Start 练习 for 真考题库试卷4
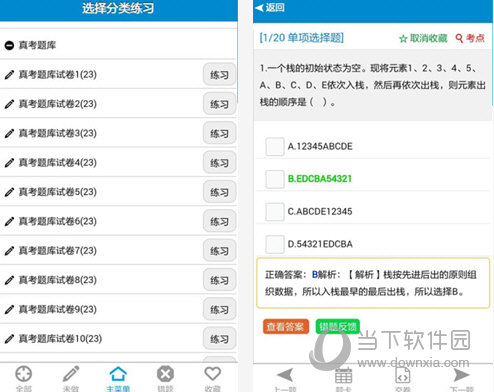 (x=219, y=163)
